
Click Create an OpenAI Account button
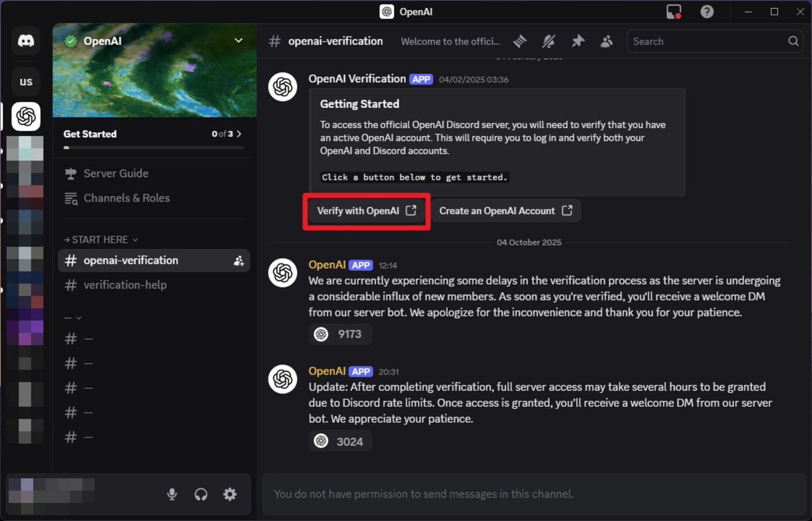tap(505, 211)
